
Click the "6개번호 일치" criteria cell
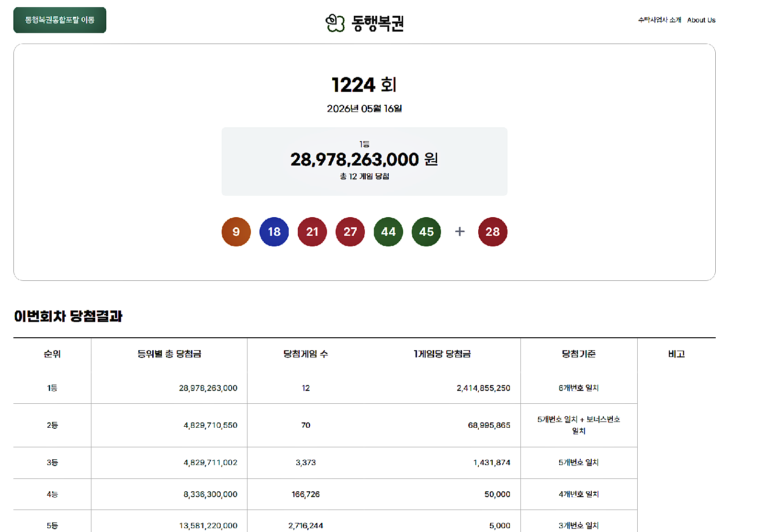(579, 388)
